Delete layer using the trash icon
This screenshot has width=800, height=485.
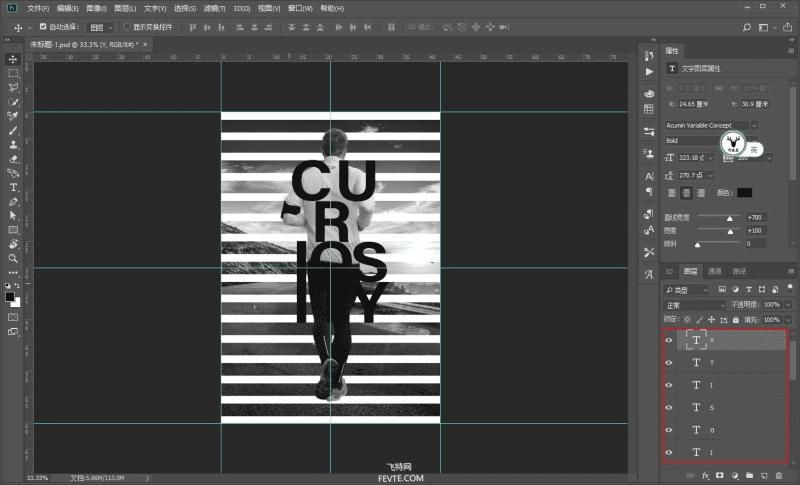[x=779, y=476]
